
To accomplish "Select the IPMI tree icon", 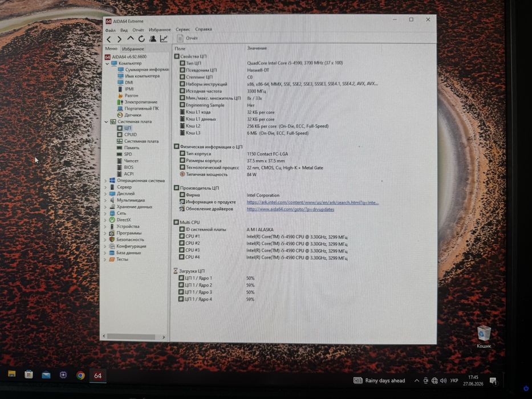I will coord(120,89).
